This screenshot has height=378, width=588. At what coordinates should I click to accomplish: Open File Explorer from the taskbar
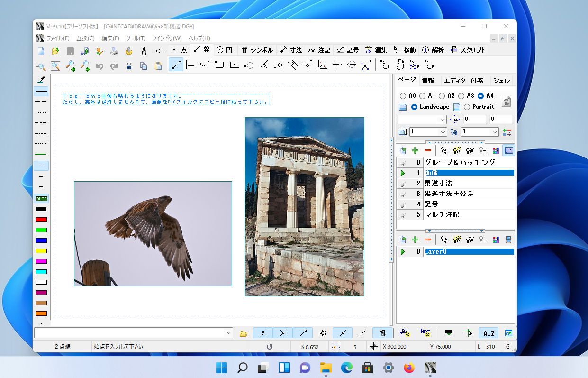click(326, 368)
